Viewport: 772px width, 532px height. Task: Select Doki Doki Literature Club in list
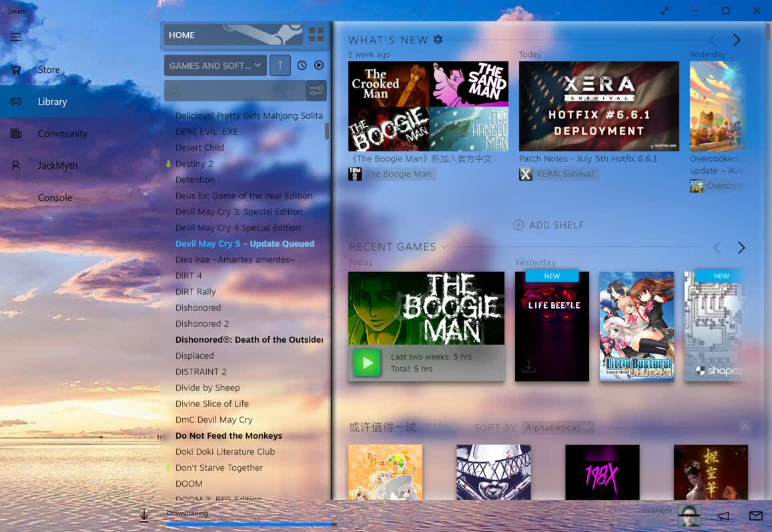click(225, 451)
